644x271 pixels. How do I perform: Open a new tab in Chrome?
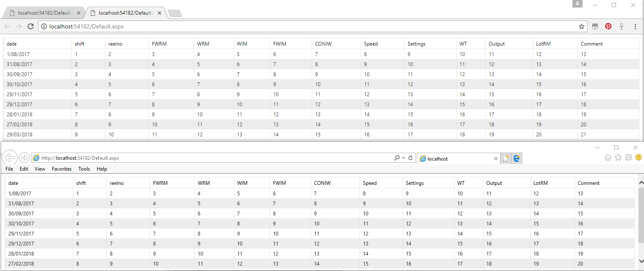click(174, 13)
